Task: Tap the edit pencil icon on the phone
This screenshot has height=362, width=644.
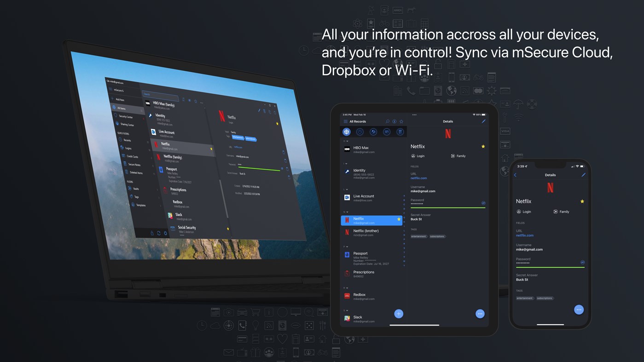Action: point(583,175)
